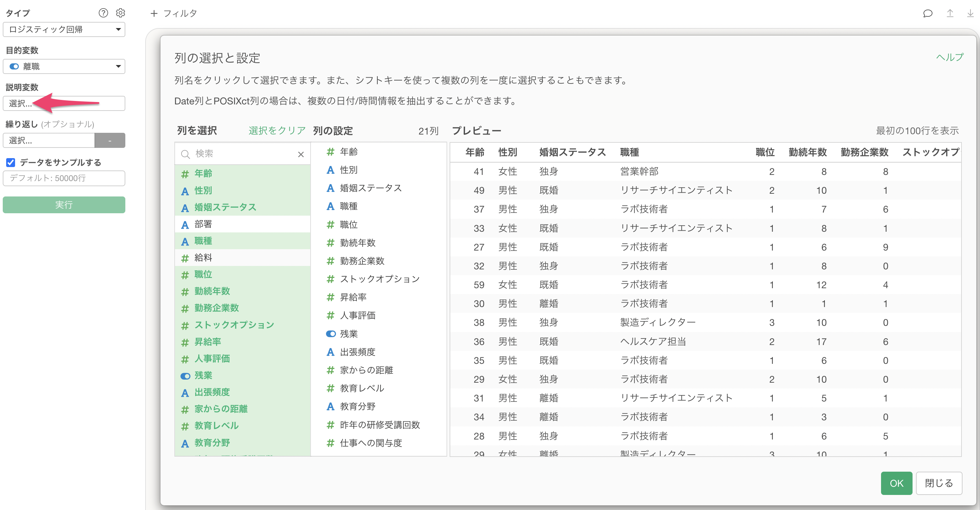Click the export upload arrow icon
The width and height of the screenshot is (980, 510).
tap(950, 13)
